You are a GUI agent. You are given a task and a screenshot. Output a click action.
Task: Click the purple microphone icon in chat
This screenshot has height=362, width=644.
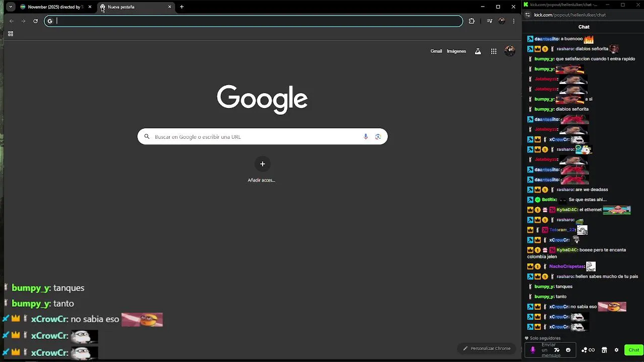533,350
